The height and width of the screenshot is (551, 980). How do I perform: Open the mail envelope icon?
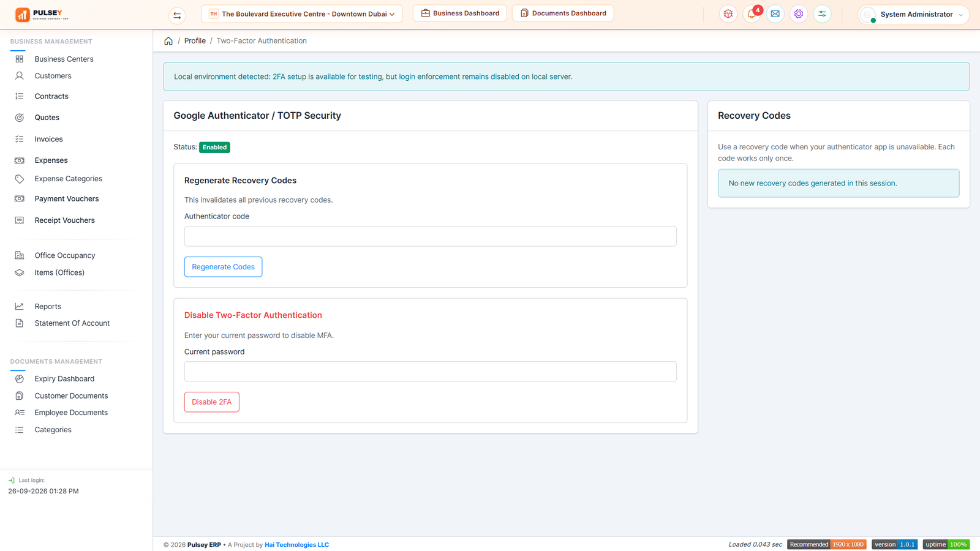(x=775, y=14)
